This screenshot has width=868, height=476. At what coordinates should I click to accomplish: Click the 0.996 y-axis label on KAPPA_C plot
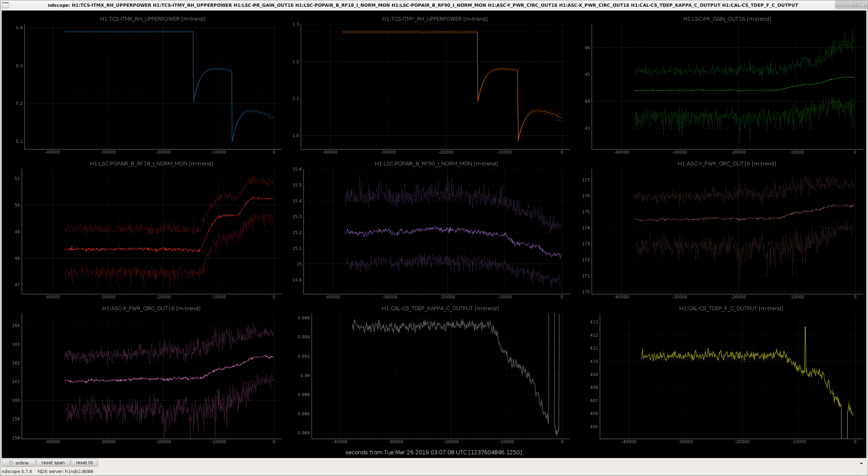click(304, 318)
